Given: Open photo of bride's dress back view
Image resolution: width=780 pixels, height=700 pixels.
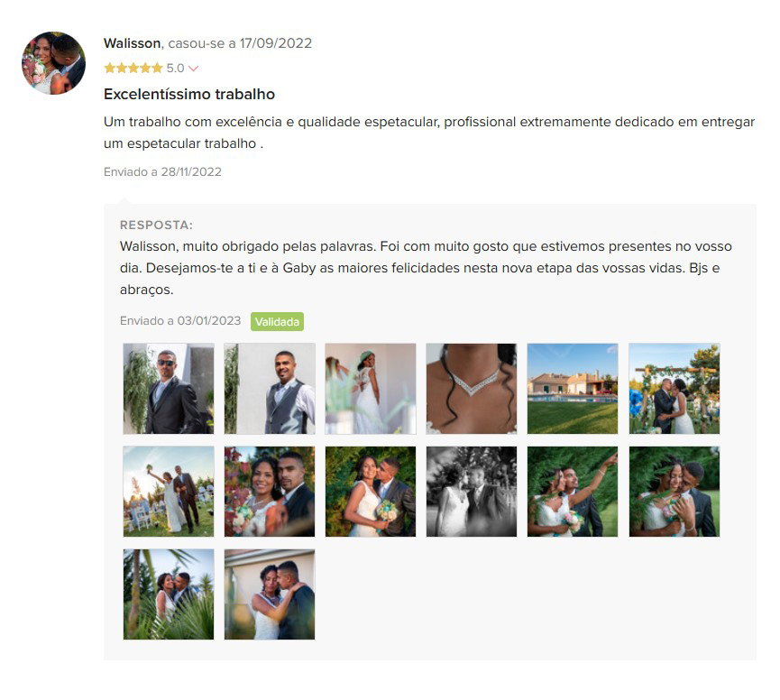Looking at the screenshot, I should point(371,389).
